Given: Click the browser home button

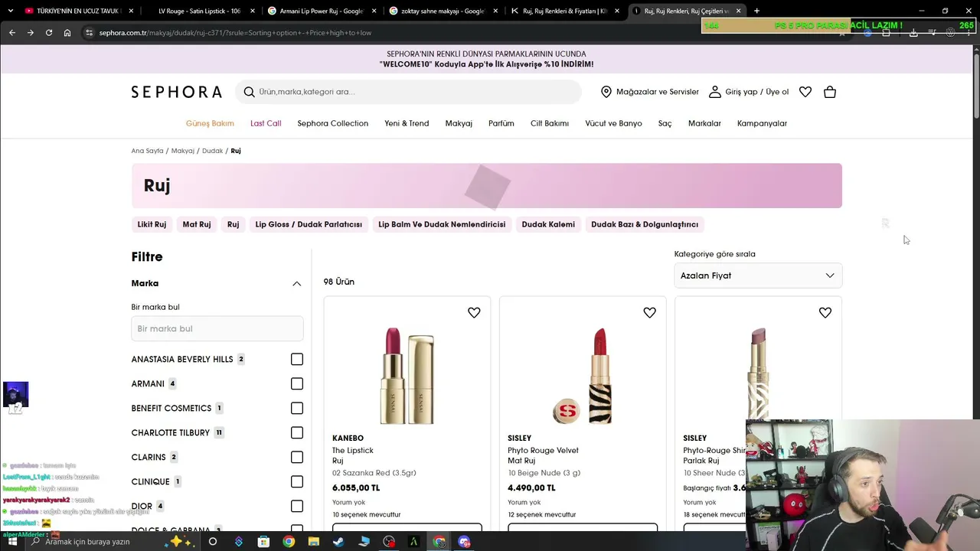Looking at the screenshot, I should point(67,33).
